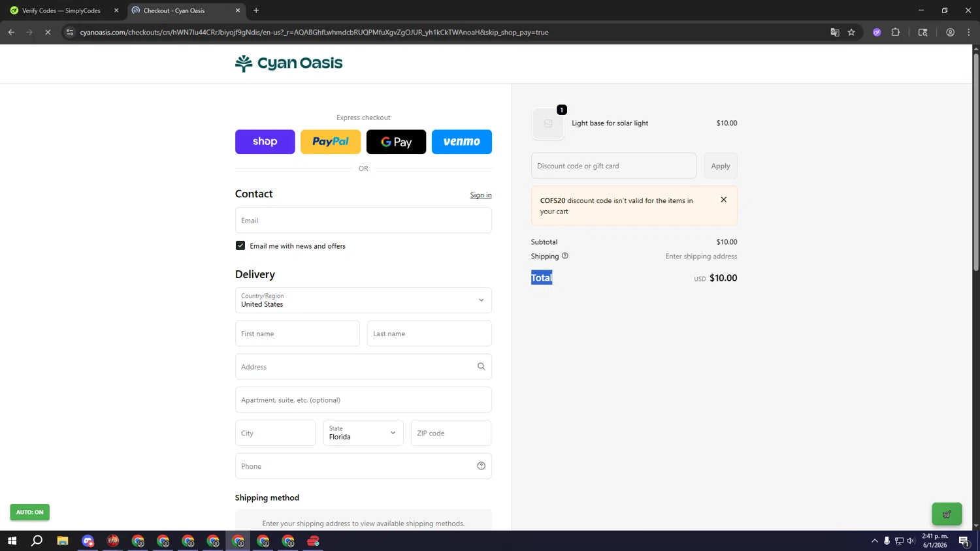Click the page vertical scrollbar
980x551 pixels.
point(976,162)
